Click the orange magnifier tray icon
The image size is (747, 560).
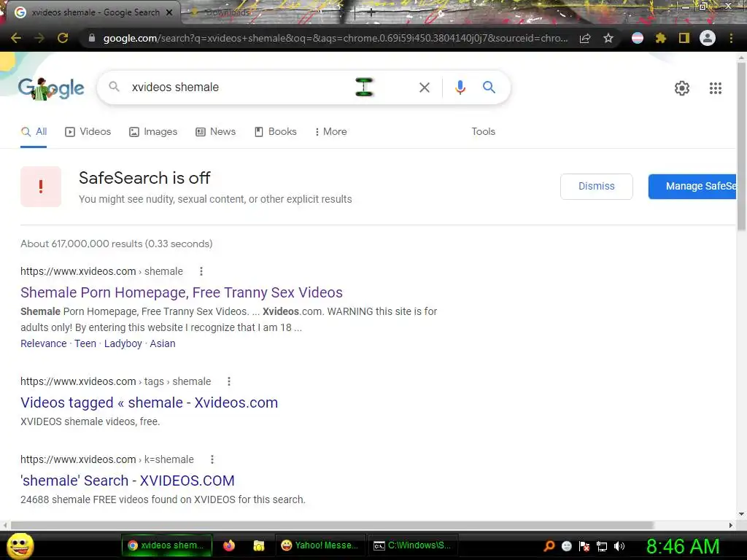[x=549, y=546]
